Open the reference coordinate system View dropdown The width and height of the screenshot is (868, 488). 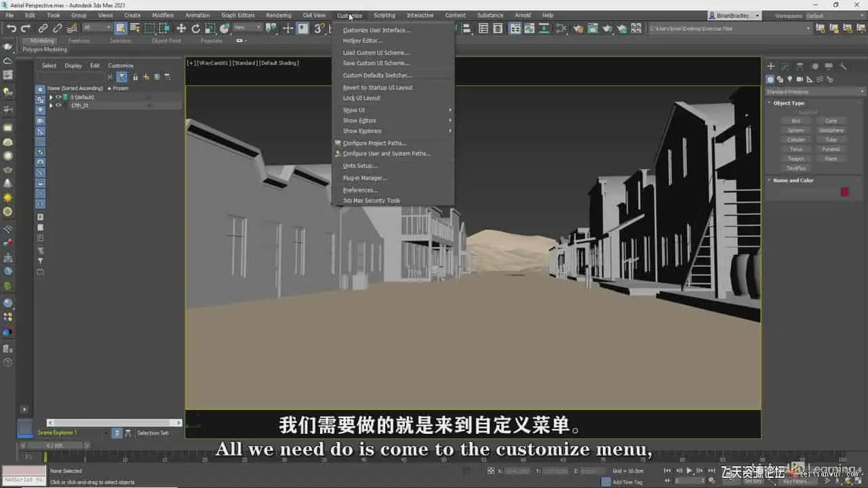(x=248, y=28)
